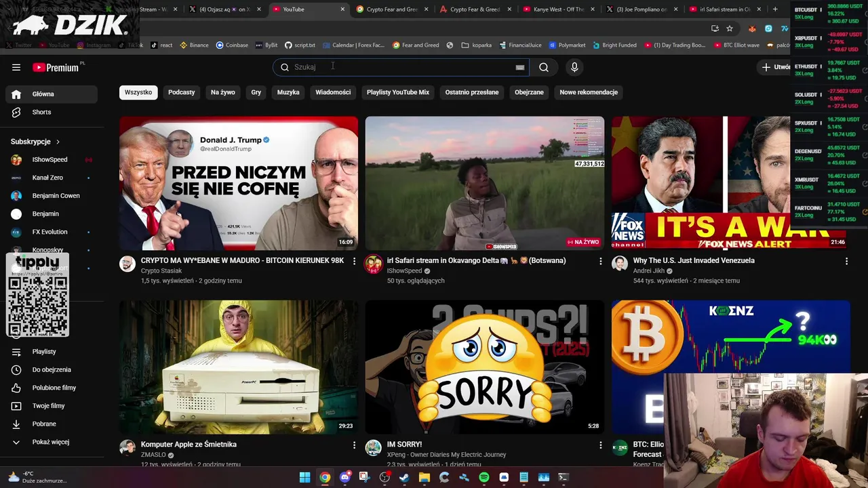868x488 pixels.
Task: Select the Obejrzane filter chip
Action: tap(529, 92)
